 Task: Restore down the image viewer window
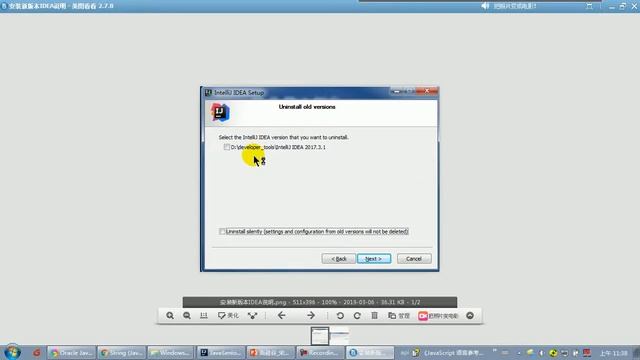[622, 6]
